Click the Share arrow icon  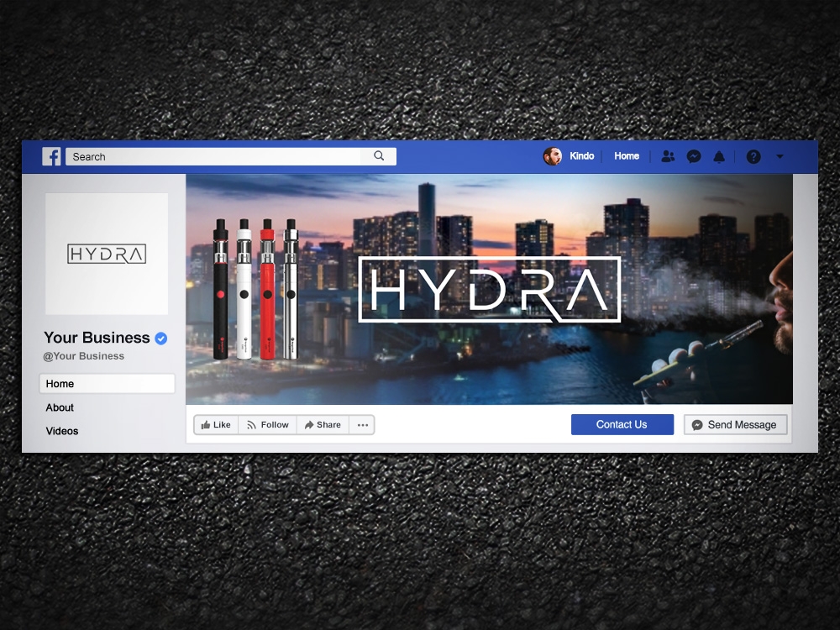308,424
